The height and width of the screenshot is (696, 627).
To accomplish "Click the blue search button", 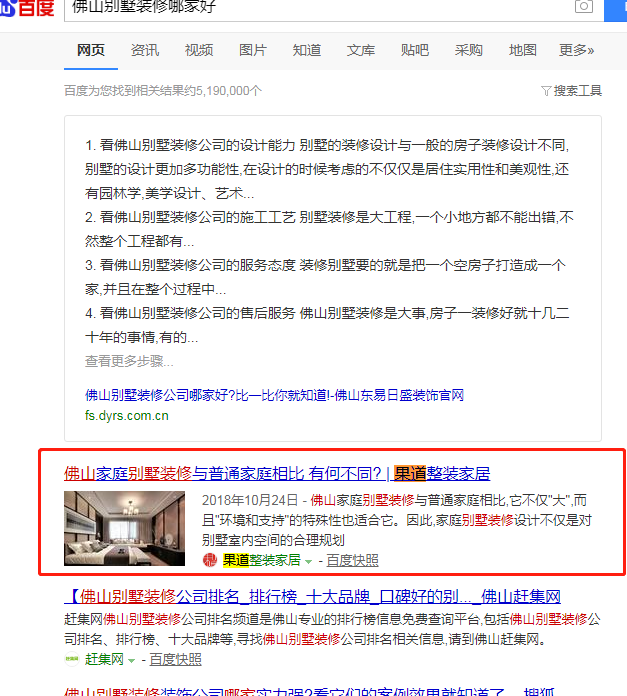I will point(615,10).
